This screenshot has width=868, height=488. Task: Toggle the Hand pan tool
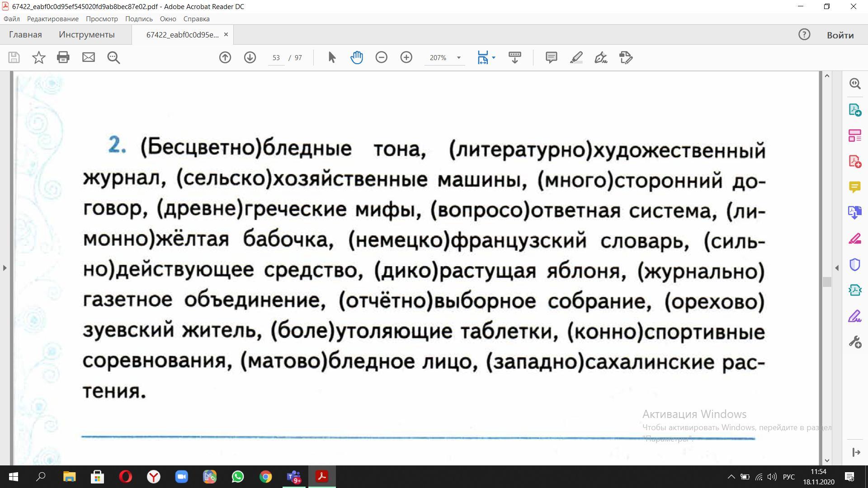(357, 57)
